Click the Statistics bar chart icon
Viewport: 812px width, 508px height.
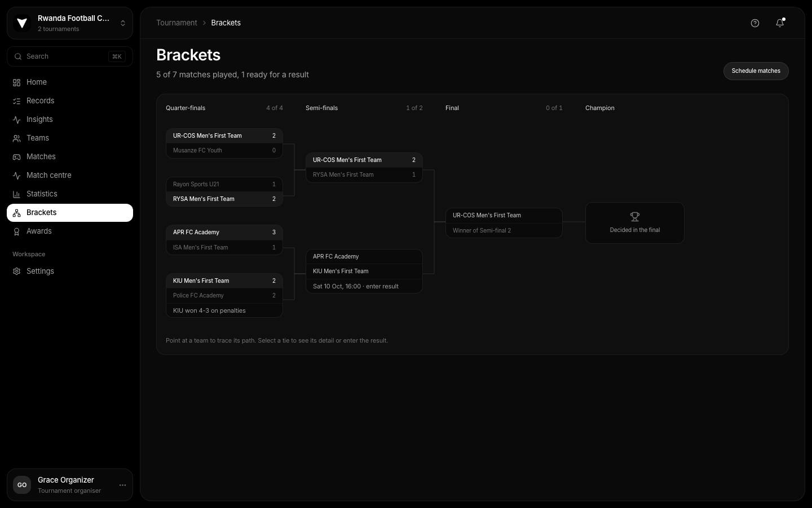pos(17,194)
